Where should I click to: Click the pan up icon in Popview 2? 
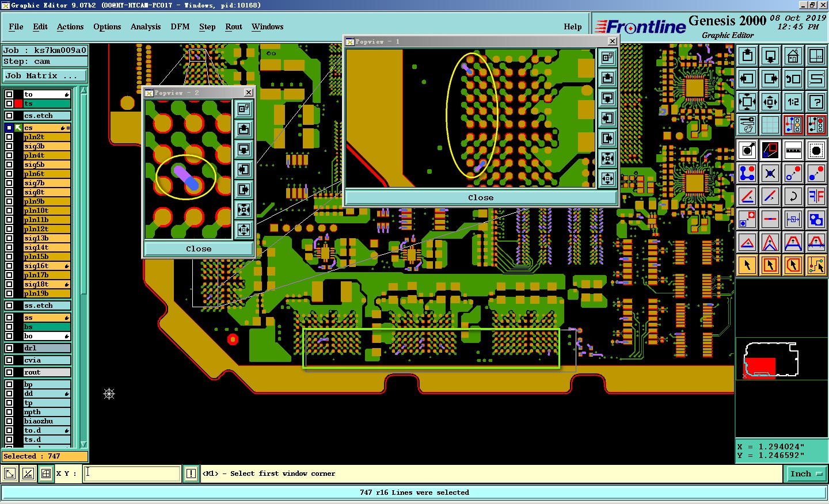click(244, 129)
